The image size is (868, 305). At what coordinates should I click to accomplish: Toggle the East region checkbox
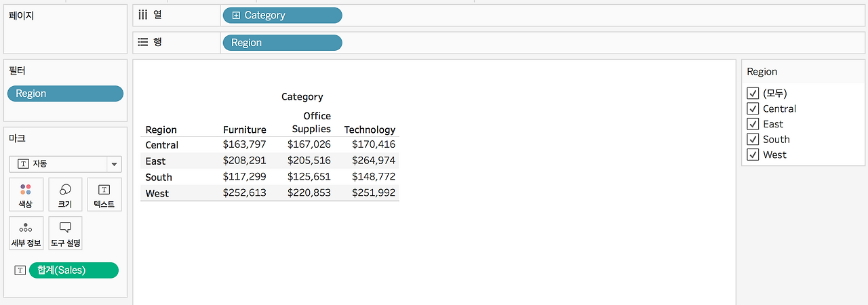pyautogui.click(x=752, y=124)
